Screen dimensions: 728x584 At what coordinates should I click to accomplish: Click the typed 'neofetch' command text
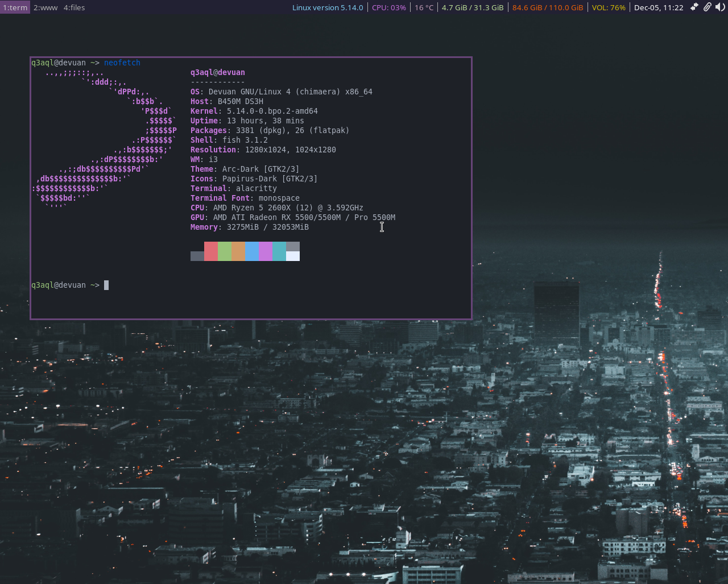point(122,63)
